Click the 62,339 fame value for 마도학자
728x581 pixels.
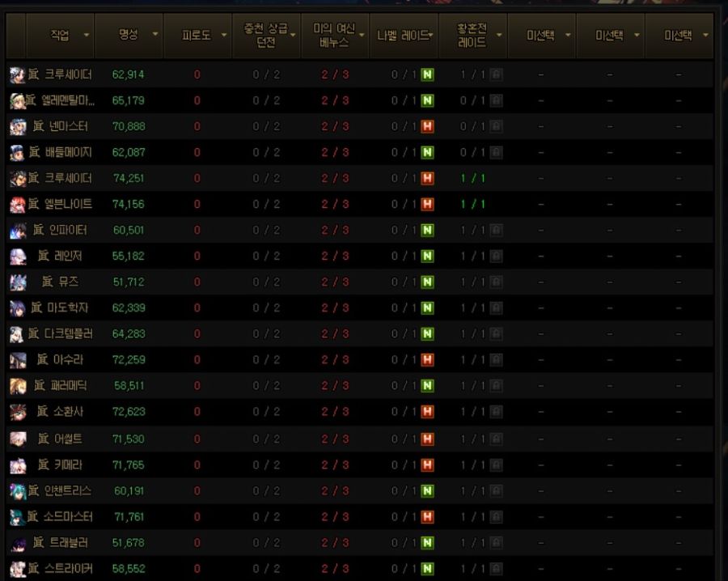(x=129, y=308)
